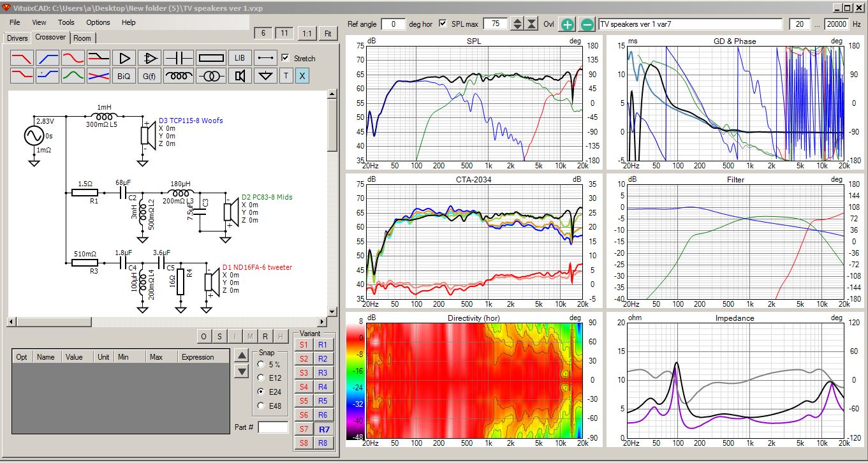Select the op-amp buffer icon
This screenshot has height=463, width=868.
pos(151,58)
